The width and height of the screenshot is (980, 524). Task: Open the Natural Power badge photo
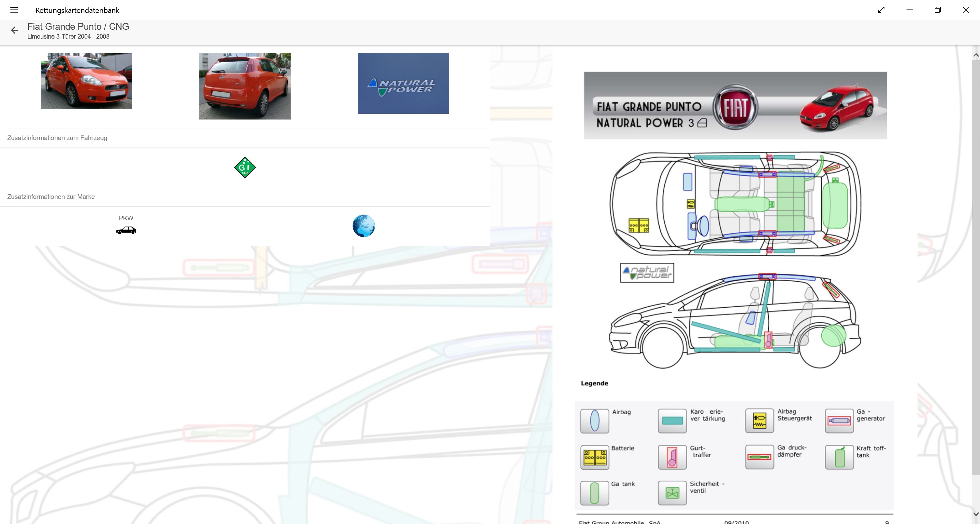coord(403,83)
